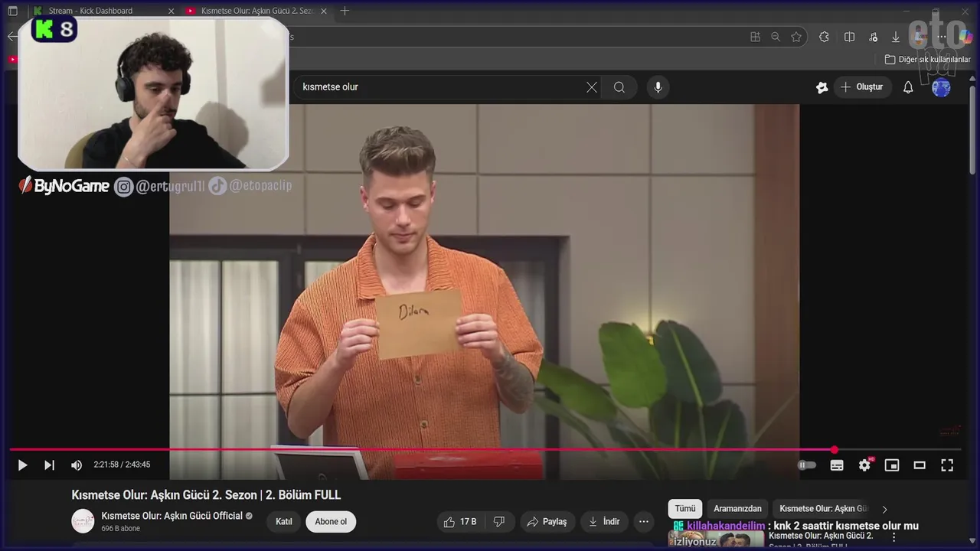Open options menu of recommended video

tap(893, 537)
